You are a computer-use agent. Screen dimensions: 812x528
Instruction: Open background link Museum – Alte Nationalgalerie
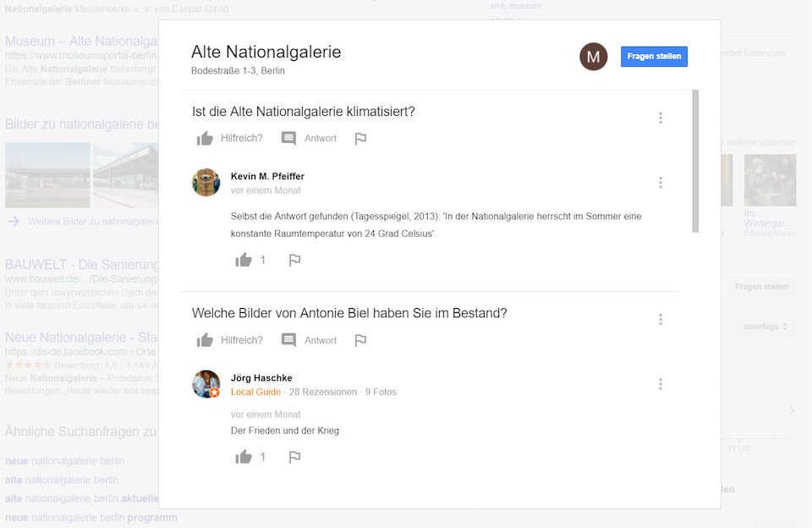(81, 41)
